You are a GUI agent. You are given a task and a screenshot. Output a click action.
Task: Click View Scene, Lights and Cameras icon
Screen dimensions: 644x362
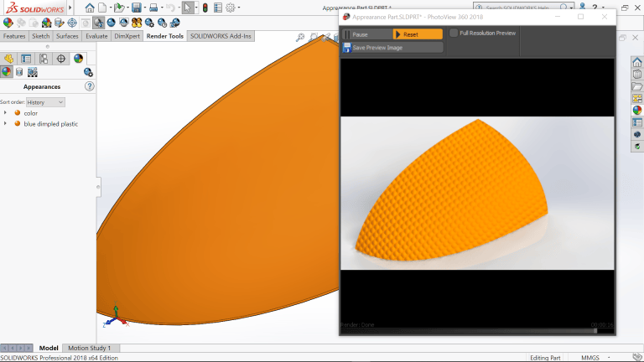33,72
